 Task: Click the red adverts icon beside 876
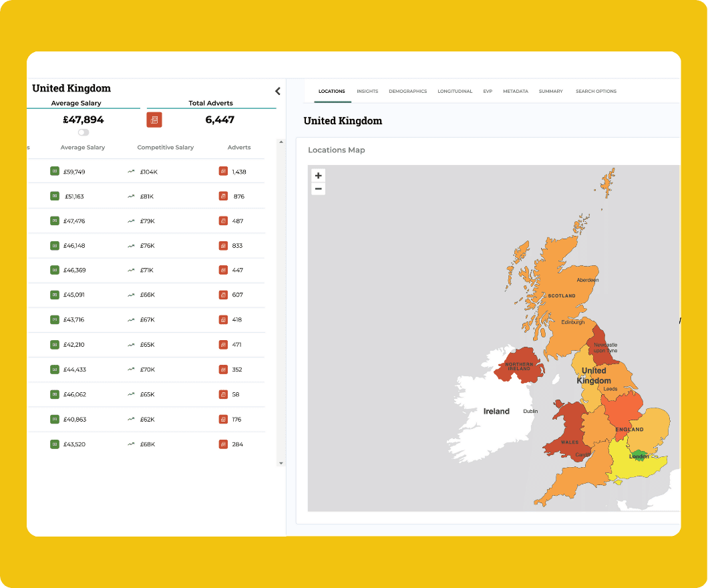tap(223, 196)
